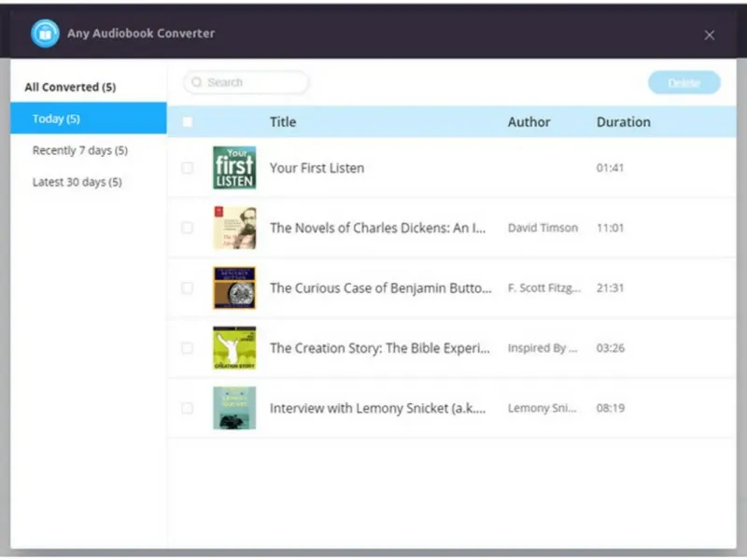This screenshot has height=560, width=747.
Task: Click the Benjamin Button audiobook cover
Action: (x=234, y=287)
